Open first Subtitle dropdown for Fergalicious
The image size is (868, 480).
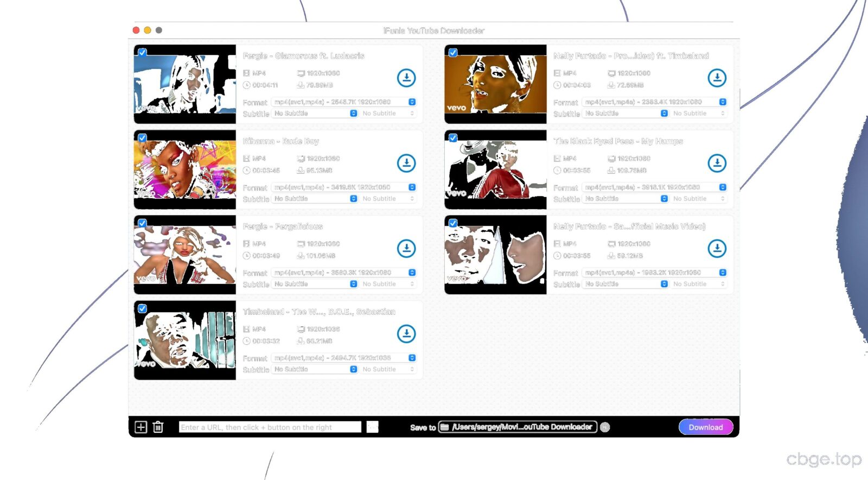pos(315,284)
